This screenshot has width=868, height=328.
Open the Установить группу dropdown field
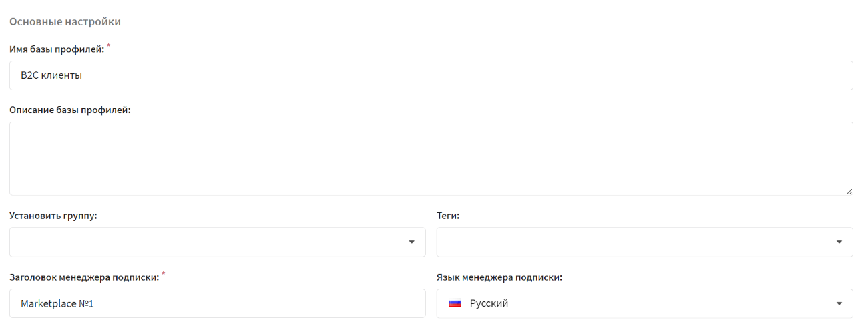218,242
